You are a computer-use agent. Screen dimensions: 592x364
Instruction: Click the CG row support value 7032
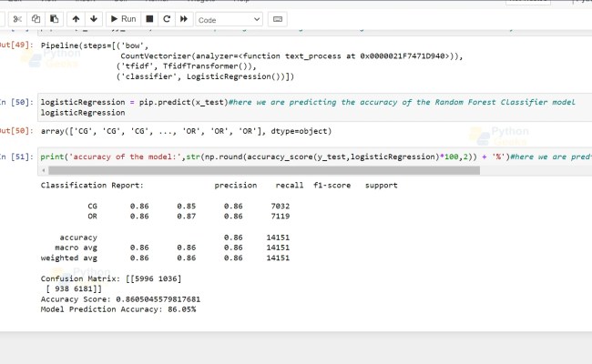pos(281,207)
